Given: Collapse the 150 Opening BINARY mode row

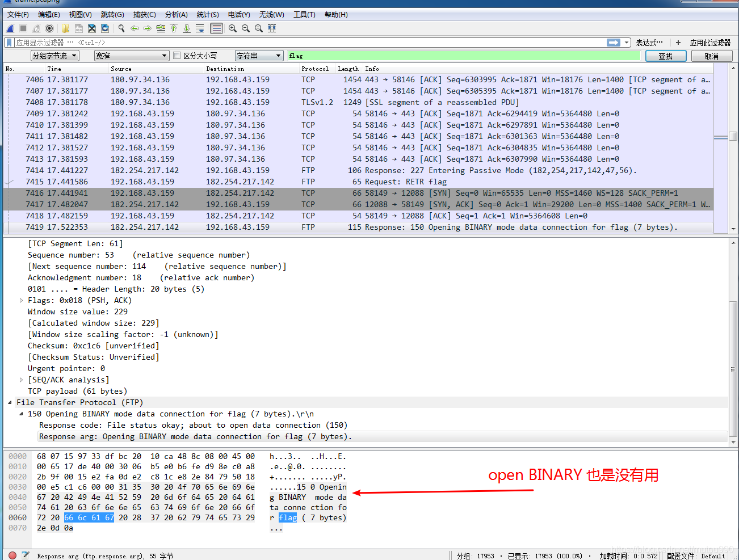Looking at the screenshot, I should tap(21, 414).
